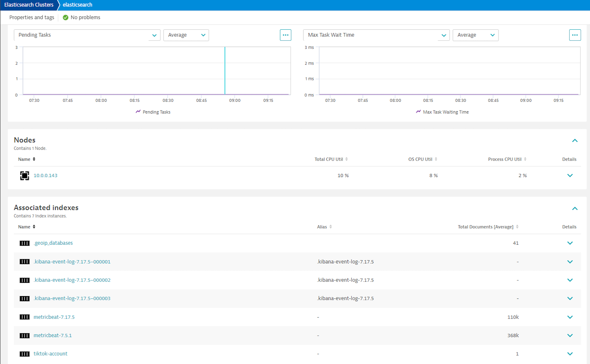Click the index icon beside tiktok-account

tap(25, 354)
